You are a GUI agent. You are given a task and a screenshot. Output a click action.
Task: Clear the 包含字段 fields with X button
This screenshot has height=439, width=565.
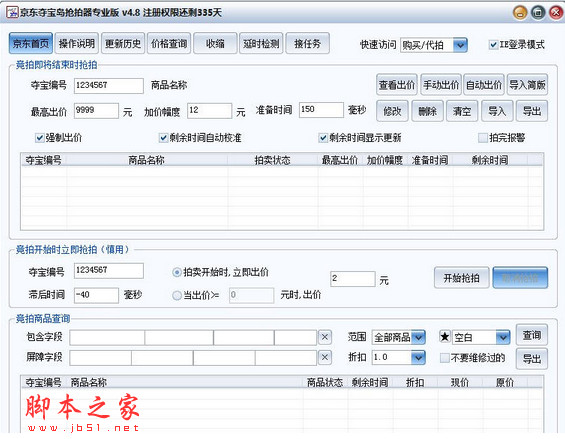324,337
